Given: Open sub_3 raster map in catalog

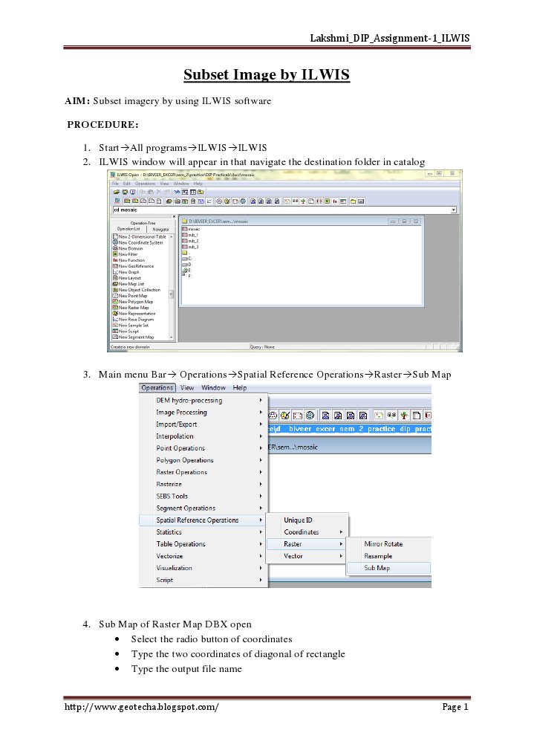Looking at the screenshot, I should (190, 246).
